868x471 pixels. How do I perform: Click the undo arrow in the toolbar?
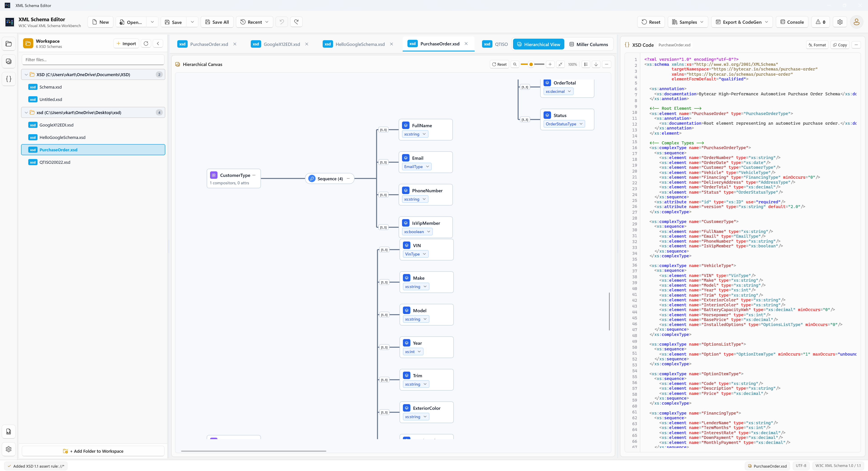click(282, 22)
